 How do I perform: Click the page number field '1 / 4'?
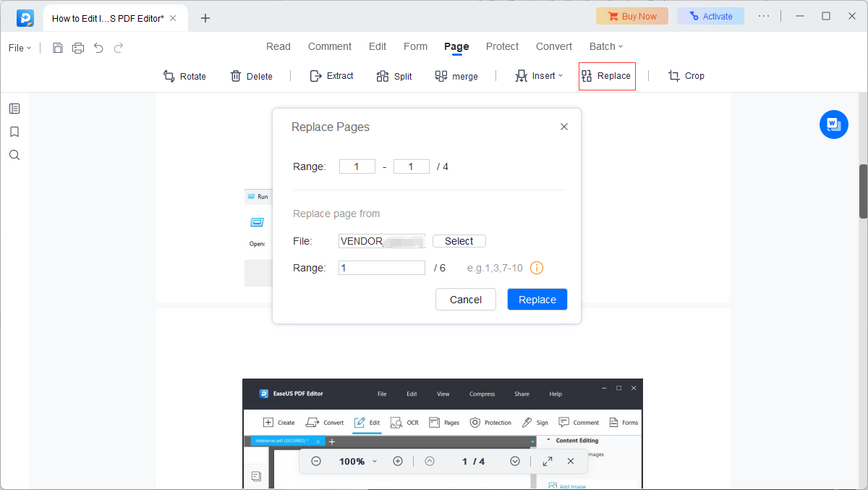pyautogui.click(x=474, y=461)
